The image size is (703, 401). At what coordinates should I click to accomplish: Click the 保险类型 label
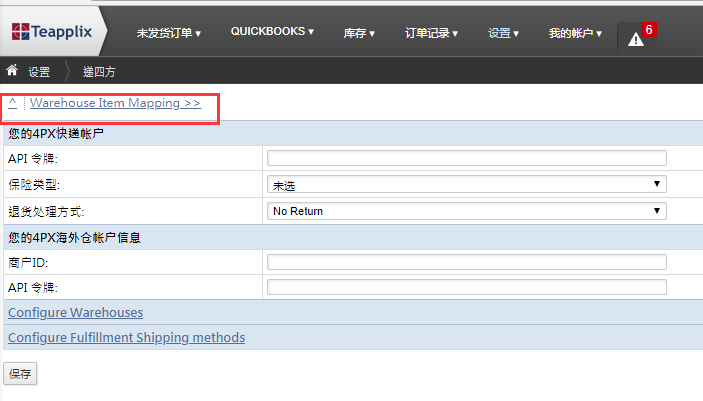(x=34, y=184)
